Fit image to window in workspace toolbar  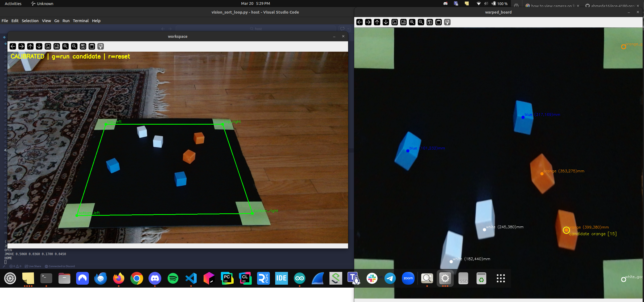(x=57, y=46)
